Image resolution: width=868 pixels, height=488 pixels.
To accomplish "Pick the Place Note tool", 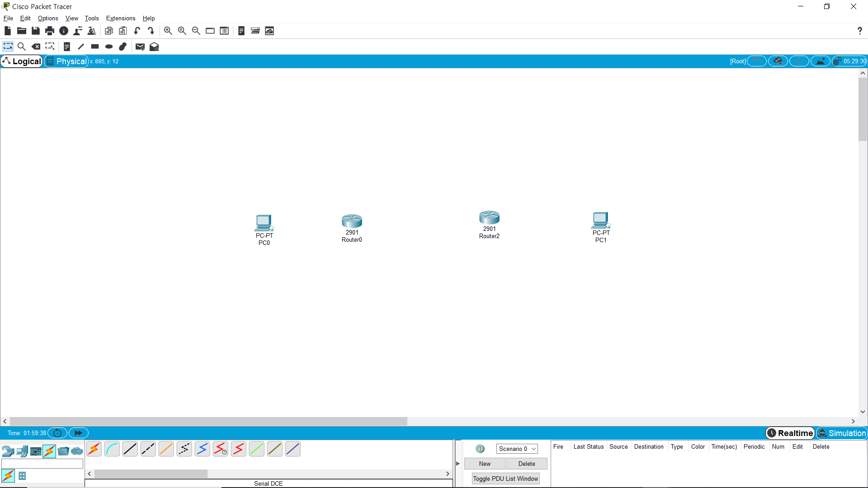I will coord(66,47).
